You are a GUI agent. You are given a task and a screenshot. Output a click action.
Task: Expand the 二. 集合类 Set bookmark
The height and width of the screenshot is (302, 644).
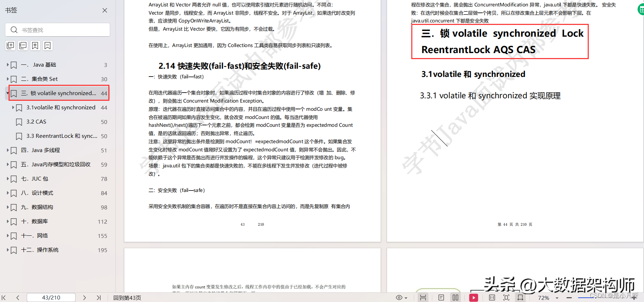[x=7, y=79]
